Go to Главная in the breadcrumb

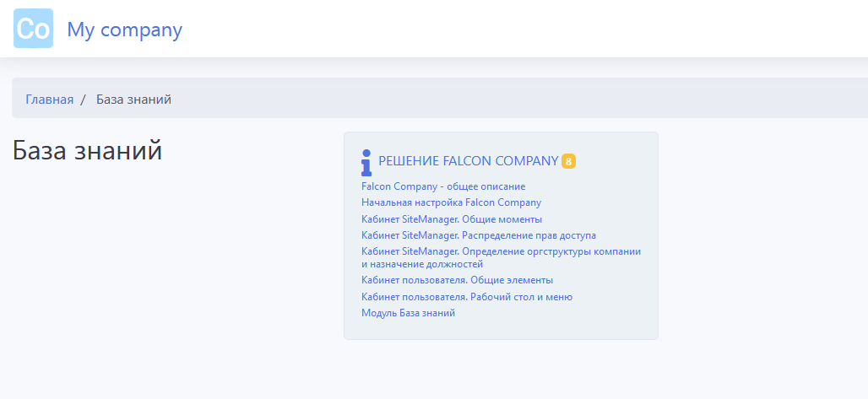tap(49, 100)
